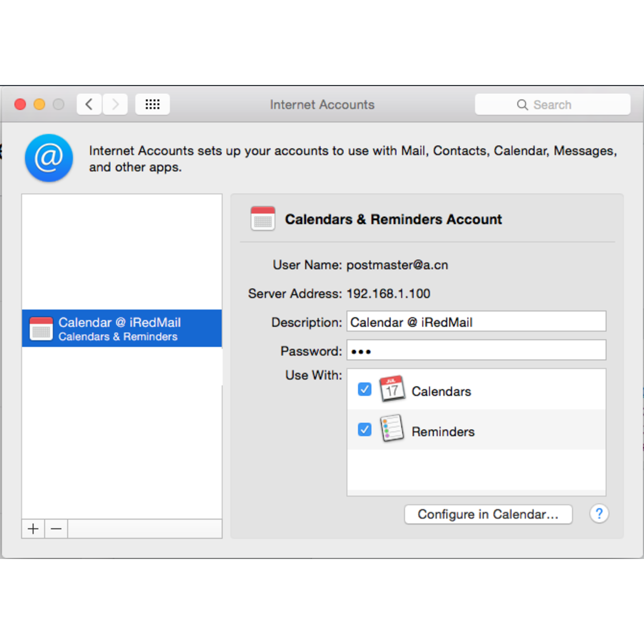Add a new account with the plus button
The width and height of the screenshot is (644, 644).
pyautogui.click(x=32, y=529)
